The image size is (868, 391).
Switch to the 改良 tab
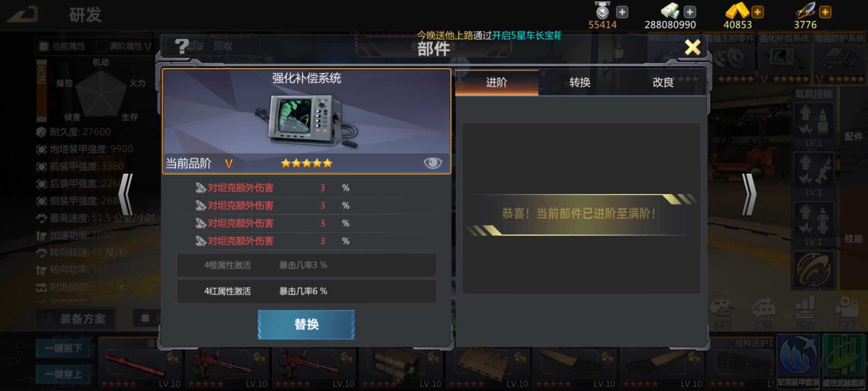(x=663, y=83)
